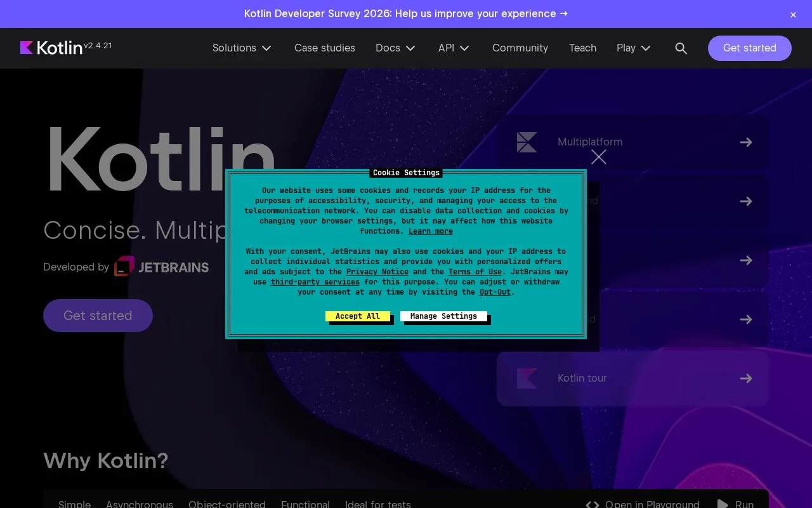Viewport: 812px width, 508px height.
Task: Open the Teach nav item
Action: 582,48
